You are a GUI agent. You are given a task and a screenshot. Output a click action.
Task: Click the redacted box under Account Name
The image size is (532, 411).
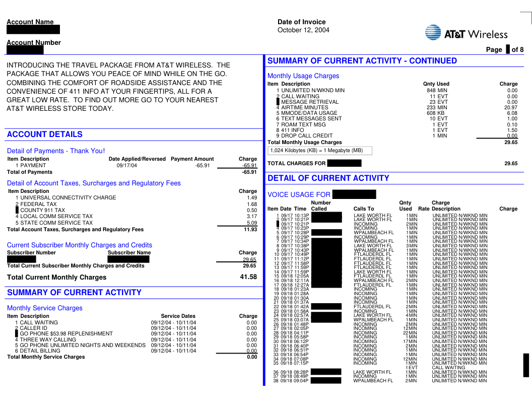click(33, 30)
